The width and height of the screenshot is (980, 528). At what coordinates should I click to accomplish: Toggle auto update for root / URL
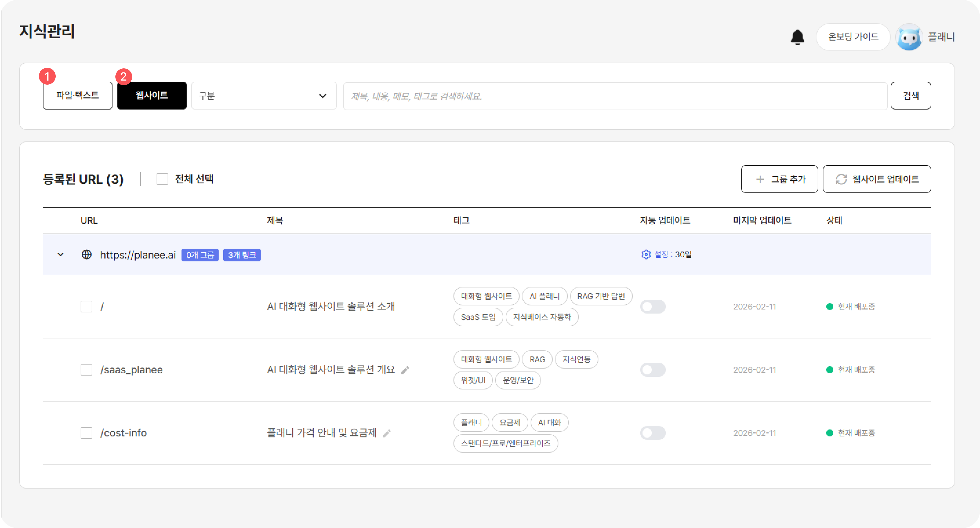click(x=652, y=307)
